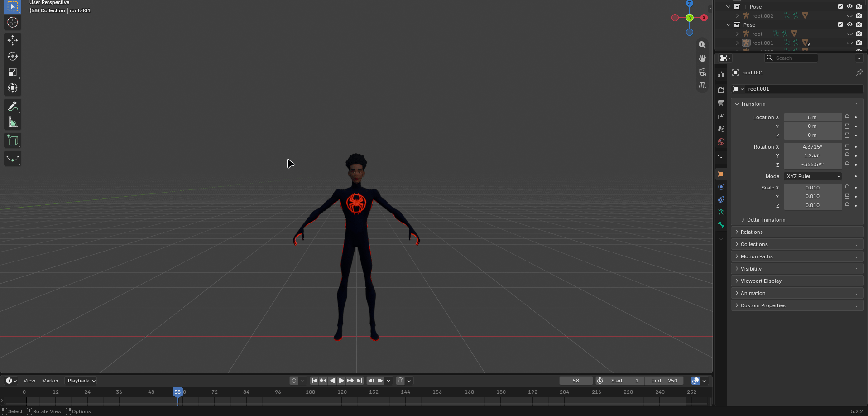Uncheck the T-Pose collection checkbox
Viewport: 868px width, 416px height.
point(840,6)
